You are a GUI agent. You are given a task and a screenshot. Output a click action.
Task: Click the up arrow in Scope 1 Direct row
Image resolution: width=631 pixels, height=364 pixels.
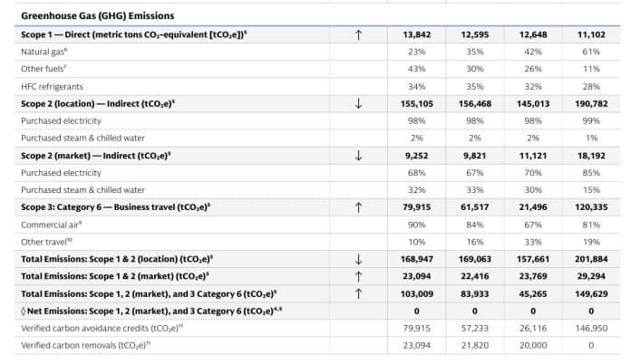point(358,35)
